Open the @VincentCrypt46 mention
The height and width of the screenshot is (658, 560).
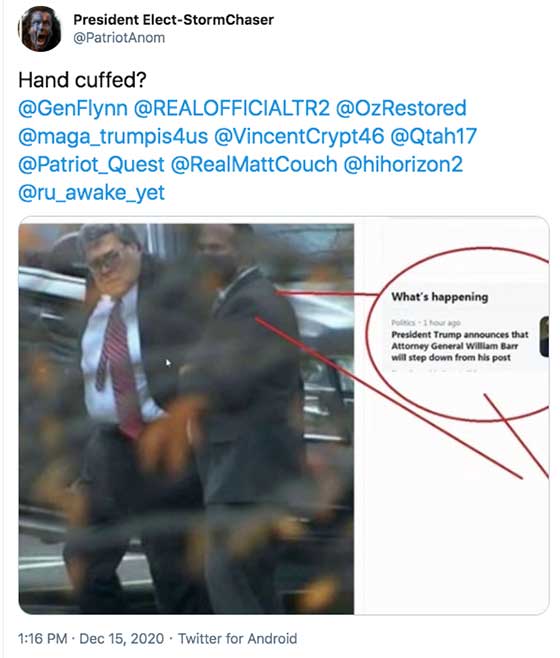(299, 136)
